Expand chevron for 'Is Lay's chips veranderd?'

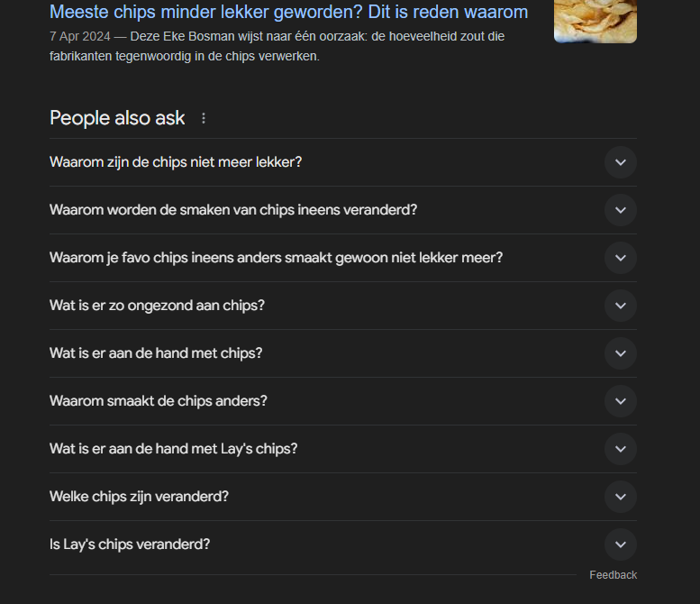tap(621, 545)
